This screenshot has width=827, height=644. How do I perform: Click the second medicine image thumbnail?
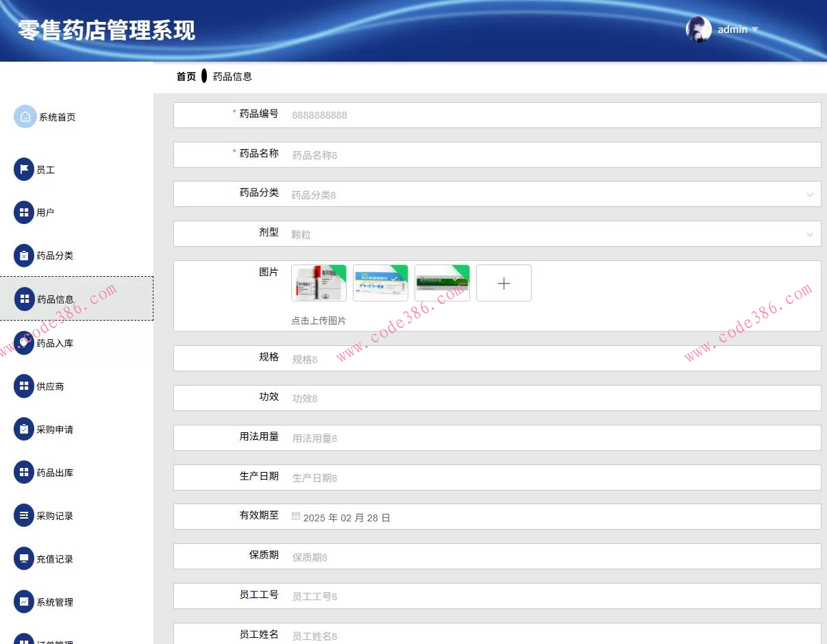click(x=380, y=283)
